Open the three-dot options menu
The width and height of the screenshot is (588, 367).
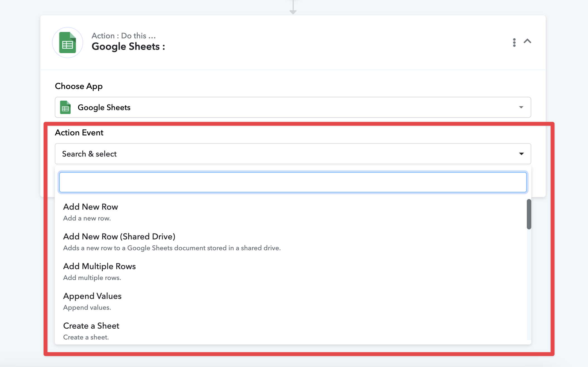514,42
